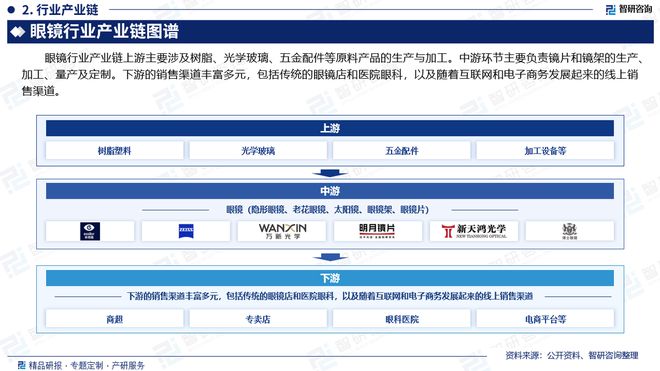Click the Essilor logo in the midstream row
This screenshot has width=660, height=371.
tap(90, 231)
